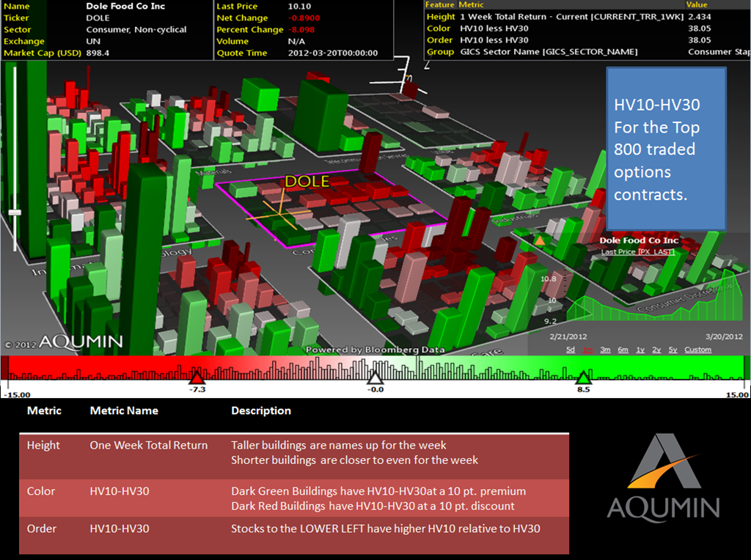
Task: Click the Powered by Bloomberg Data text
Action: [375, 350]
